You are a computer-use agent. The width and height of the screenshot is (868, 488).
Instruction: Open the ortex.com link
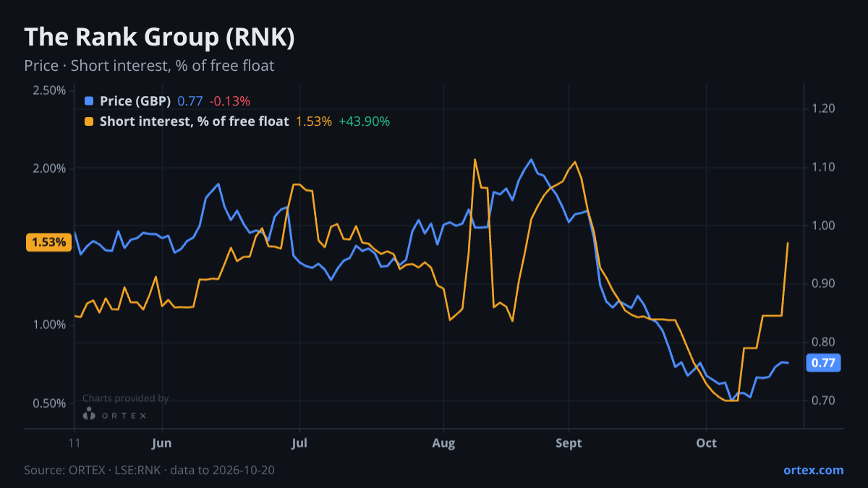click(x=814, y=470)
